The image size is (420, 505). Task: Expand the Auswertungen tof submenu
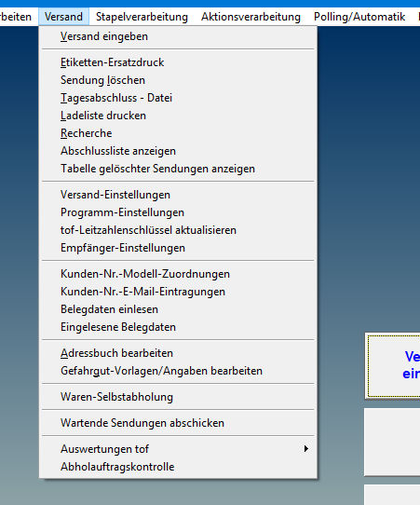coord(178,449)
